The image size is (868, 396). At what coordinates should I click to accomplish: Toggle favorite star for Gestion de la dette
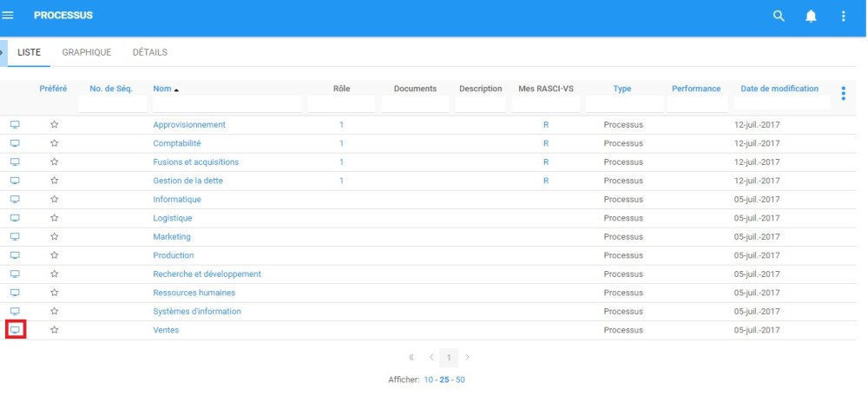point(54,181)
